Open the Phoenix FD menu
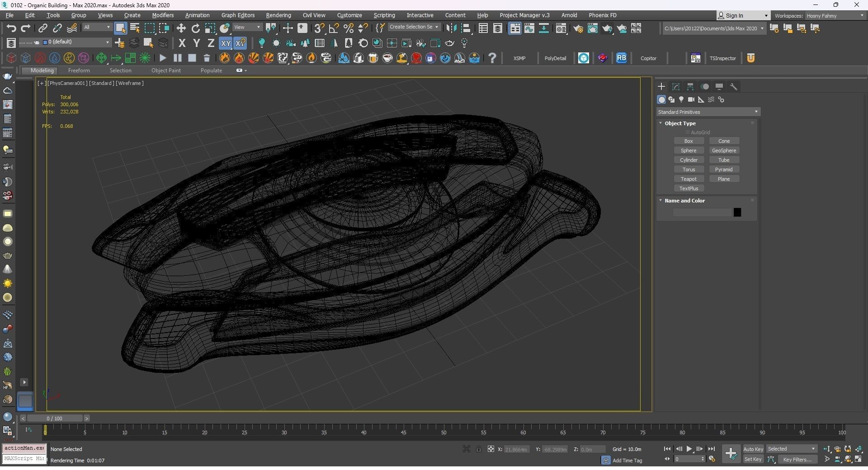This screenshot has height=470, width=868. point(602,15)
